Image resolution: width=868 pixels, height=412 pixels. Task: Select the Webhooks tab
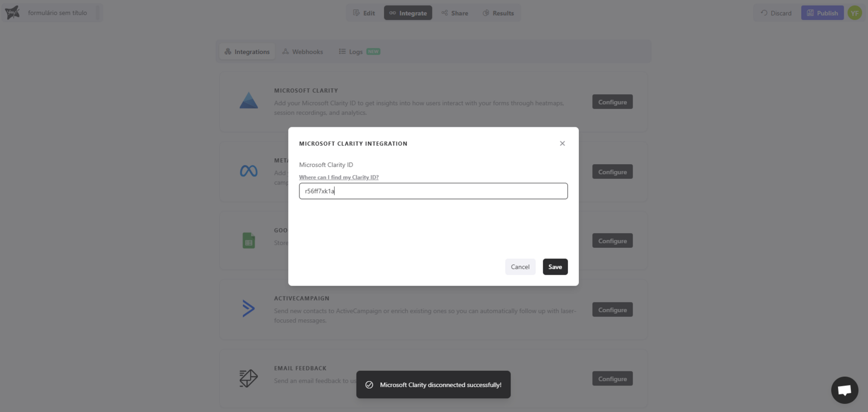[x=303, y=52]
